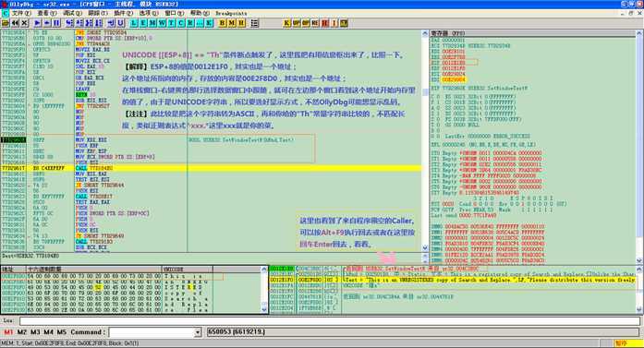Click the Open file toolbar icon
Viewport: 644px width, 348px height.
pos(6,23)
